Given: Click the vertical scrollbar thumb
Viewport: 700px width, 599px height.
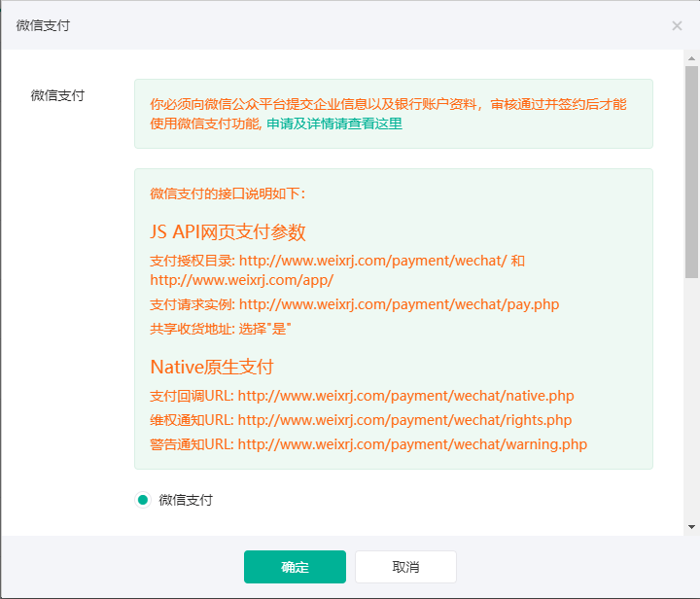Looking at the screenshot, I should click(x=691, y=172).
